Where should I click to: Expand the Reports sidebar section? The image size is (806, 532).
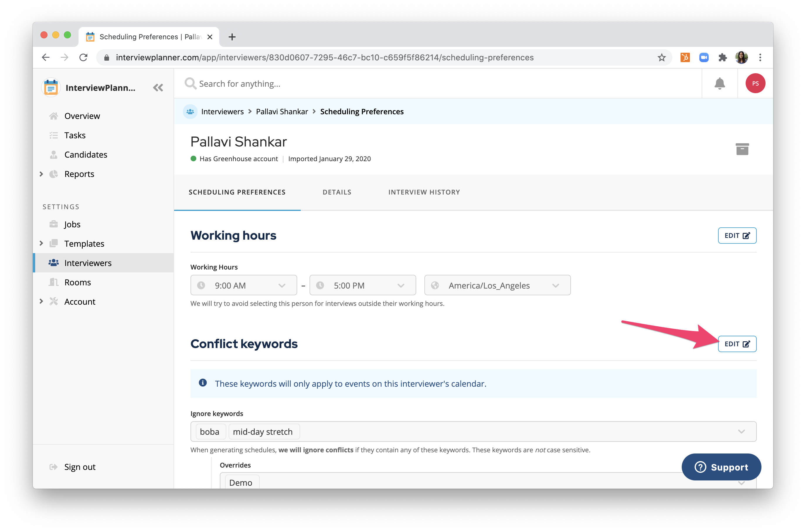pyautogui.click(x=41, y=174)
